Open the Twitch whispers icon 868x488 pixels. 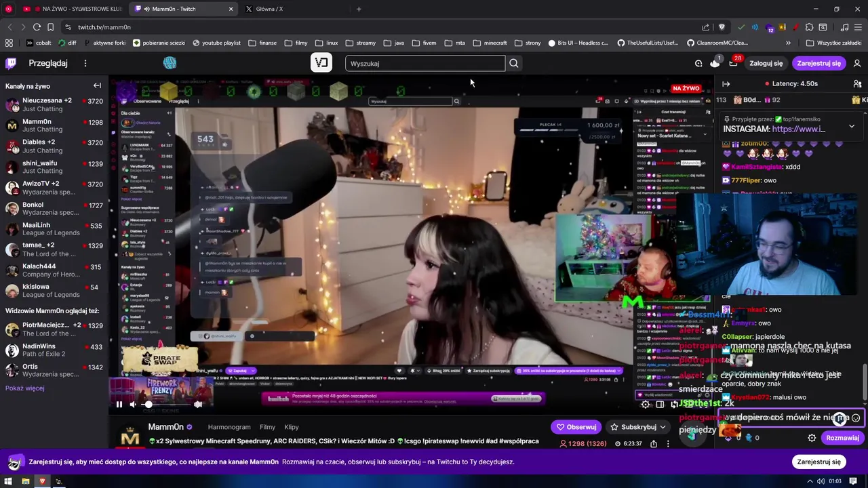698,63
